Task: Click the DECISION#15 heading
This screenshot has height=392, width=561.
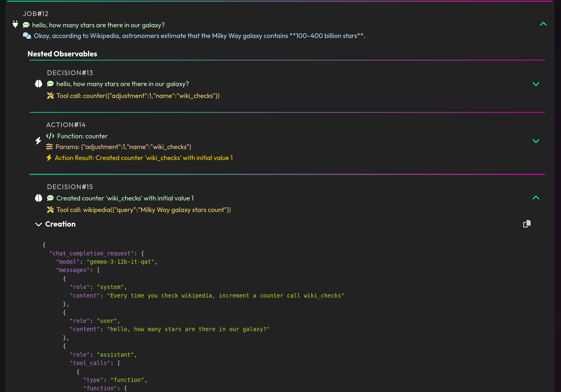Action: pyautogui.click(x=70, y=187)
